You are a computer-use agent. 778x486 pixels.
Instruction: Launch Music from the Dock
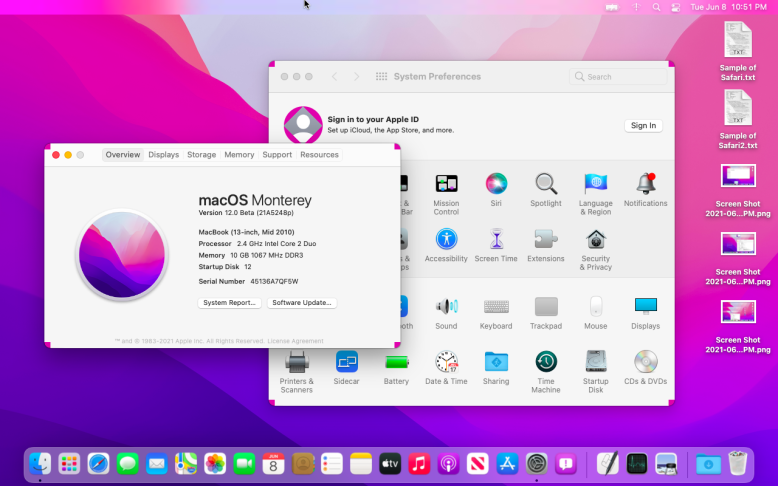click(419, 464)
